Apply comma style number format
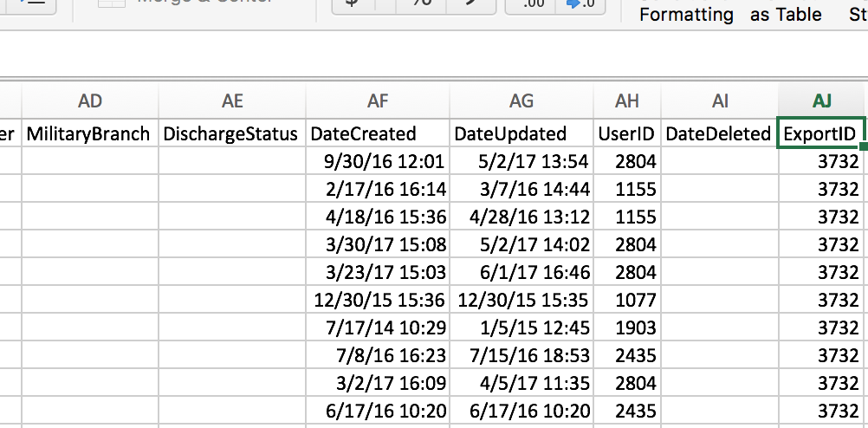The height and width of the screenshot is (428, 868). 470,4
